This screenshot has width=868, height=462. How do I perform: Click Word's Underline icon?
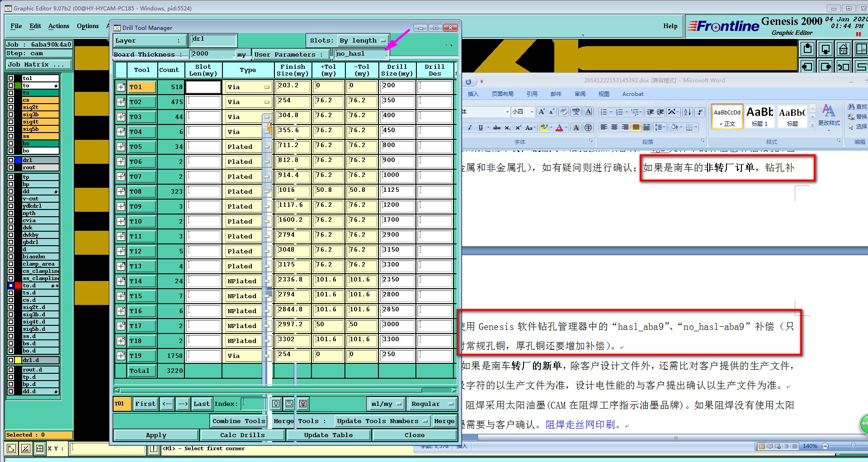(481, 128)
